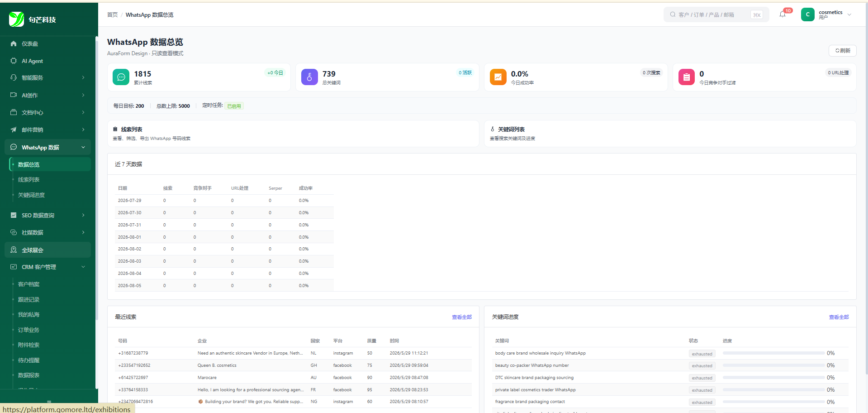Click the Marocare company cell
Viewport: 868px width, 413px height.
(207, 378)
